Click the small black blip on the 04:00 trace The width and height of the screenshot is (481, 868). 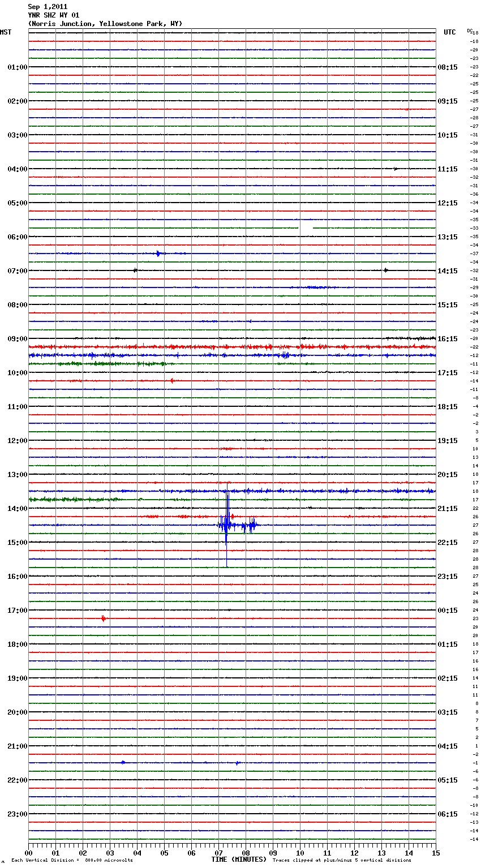396,169
